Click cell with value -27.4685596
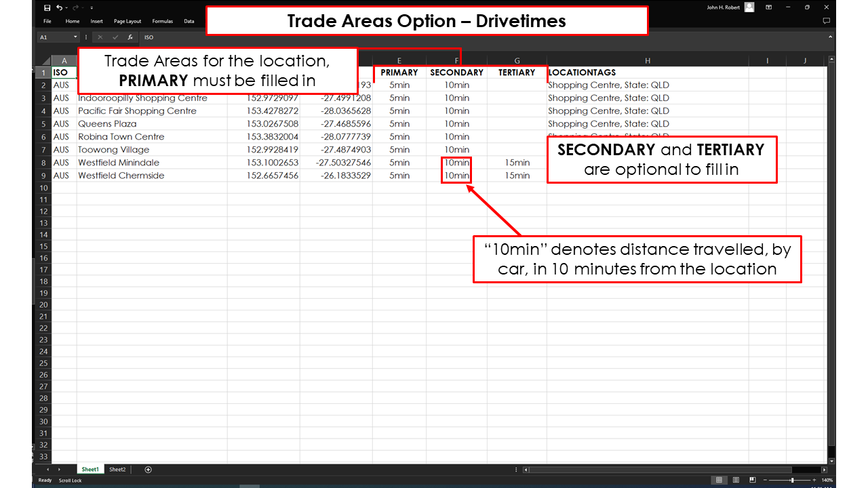868x488 pixels. [x=336, y=124]
